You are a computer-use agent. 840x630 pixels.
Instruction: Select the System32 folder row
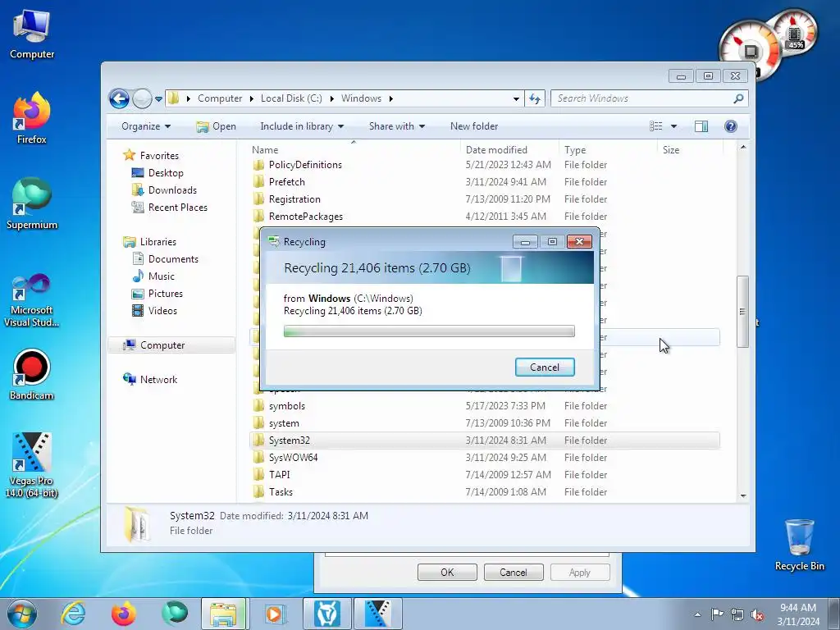tap(485, 441)
